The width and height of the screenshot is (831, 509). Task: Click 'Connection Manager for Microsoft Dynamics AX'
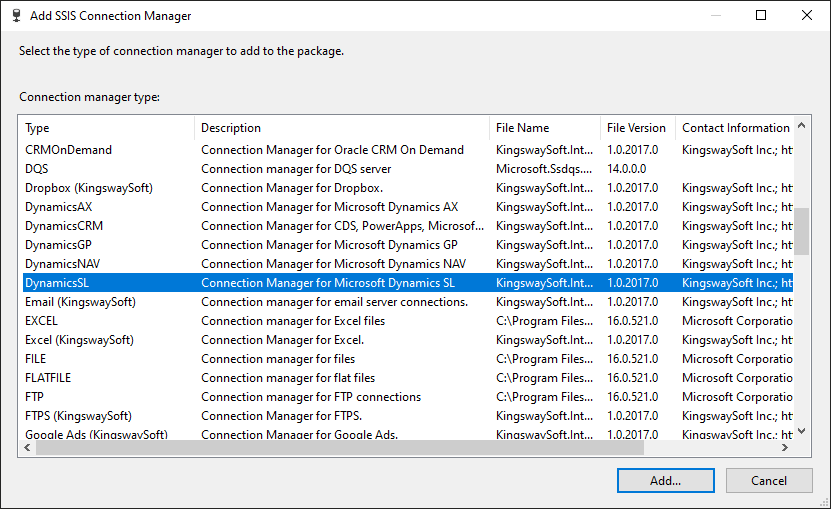[330, 207]
